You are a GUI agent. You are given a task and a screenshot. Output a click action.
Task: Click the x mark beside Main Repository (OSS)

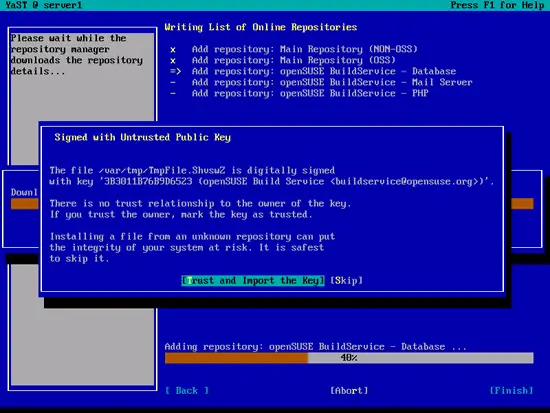(x=173, y=61)
